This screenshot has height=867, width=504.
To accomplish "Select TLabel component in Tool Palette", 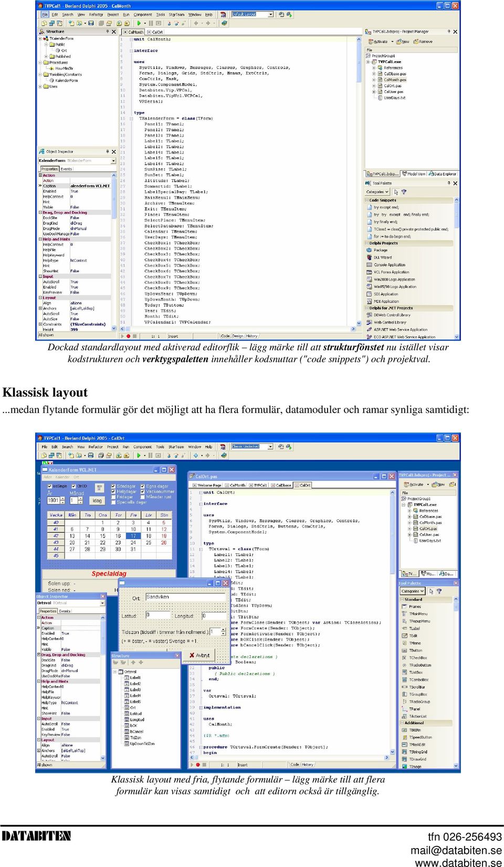I will point(414,628).
